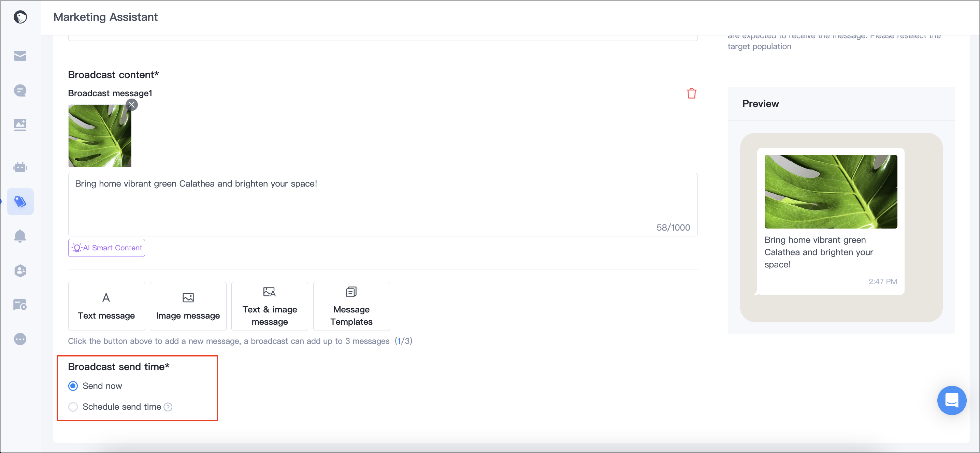Click the Marketing Assistant title

point(105,17)
